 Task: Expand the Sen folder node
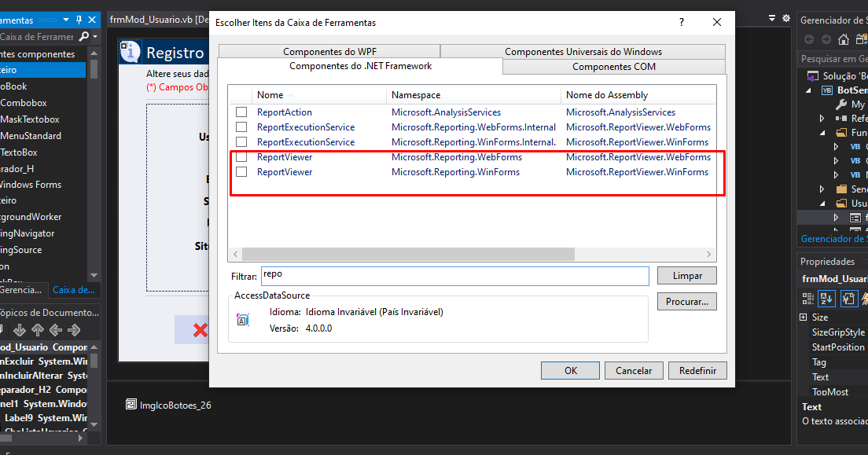[822, 189]
